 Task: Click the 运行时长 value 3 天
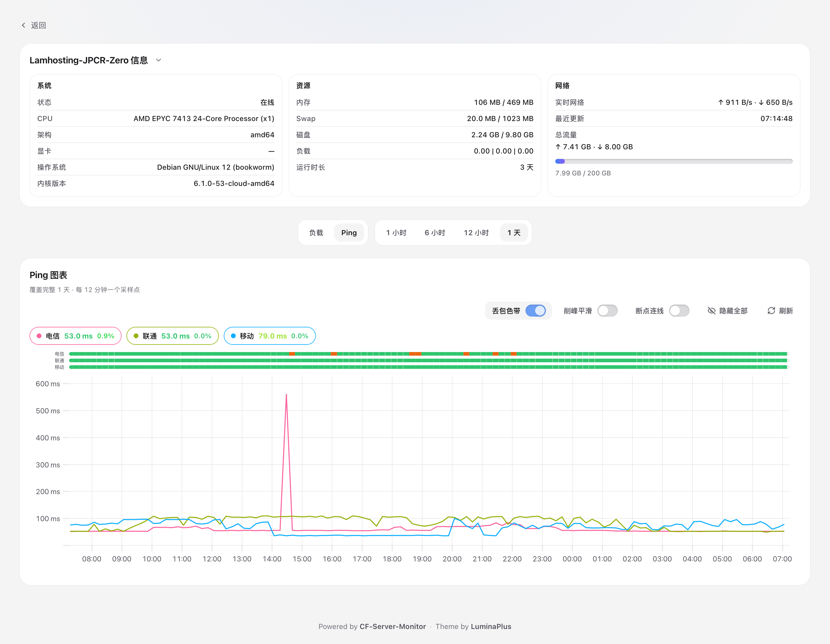(x=527, y=167)
